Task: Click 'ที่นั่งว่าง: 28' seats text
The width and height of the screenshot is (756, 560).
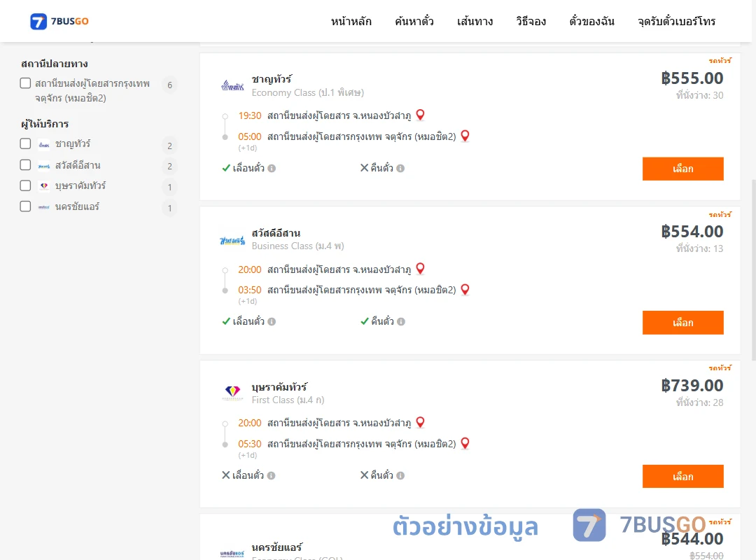Action: [699, 402]
